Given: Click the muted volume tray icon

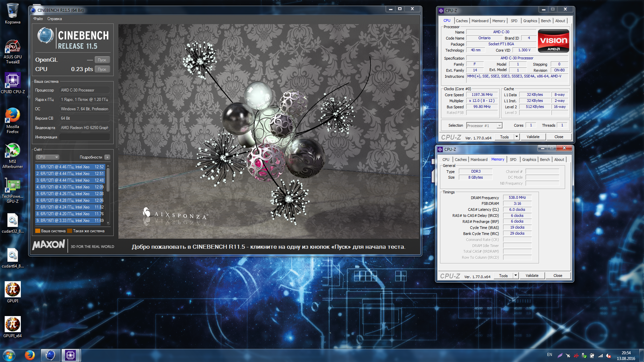Looking at the screenshot, I should pyautogui.click(x=608, y=356).
